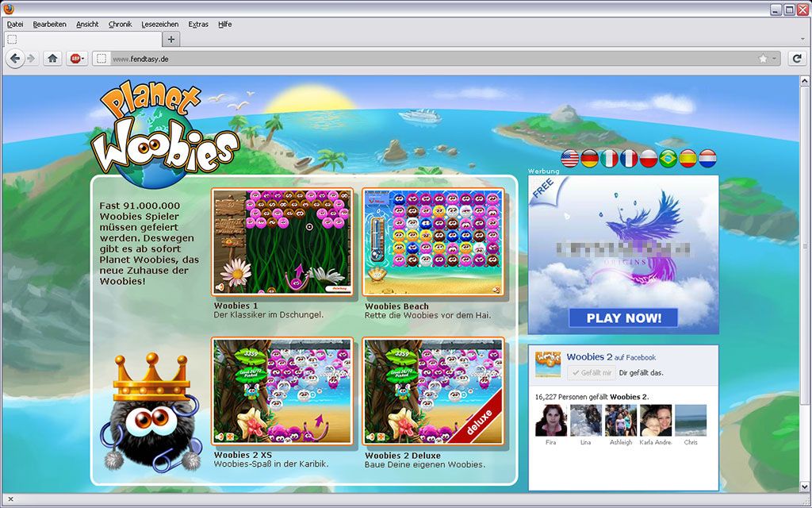The width and height of the screenshot is (812, 508).
Task: Open the Hilfe menu
Action: (x=224, y=25)
